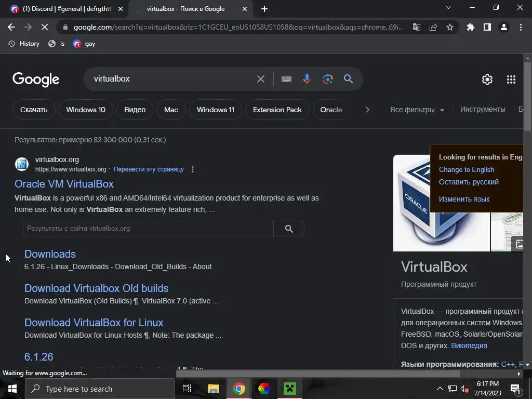Choose Оставить русский option
The width and height of the screenshot is (532, 399).
tap(469, 182)
